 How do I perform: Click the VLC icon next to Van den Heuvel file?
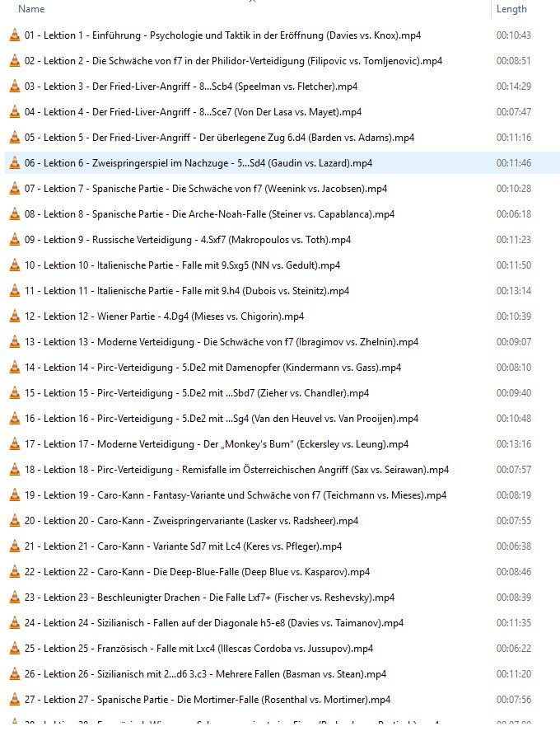pyautogui.click(x=15, y=418)
